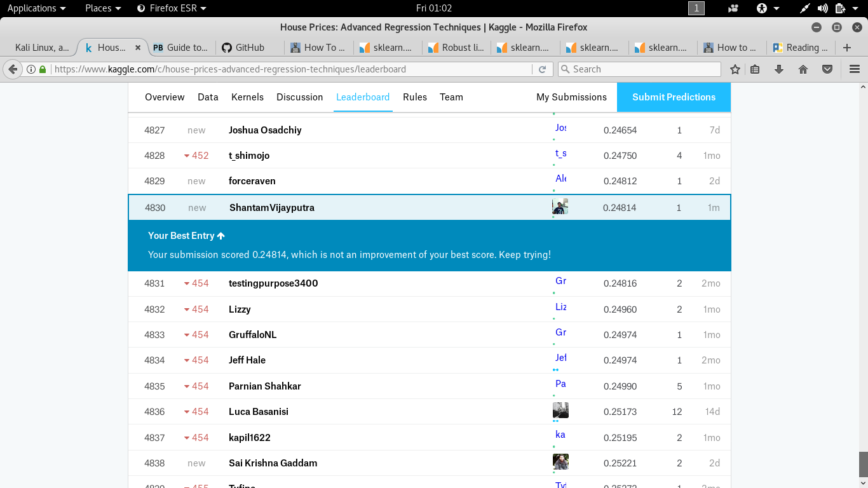Save page to Pocket icon
Viewport: 868px width, 488px height.
(x=827, y=69)
